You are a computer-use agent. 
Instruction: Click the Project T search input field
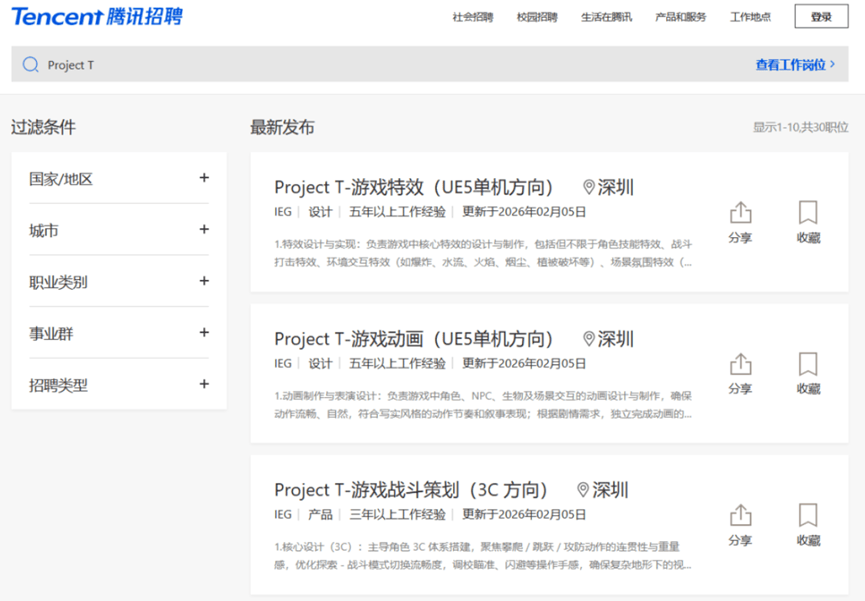click(380, 65)
